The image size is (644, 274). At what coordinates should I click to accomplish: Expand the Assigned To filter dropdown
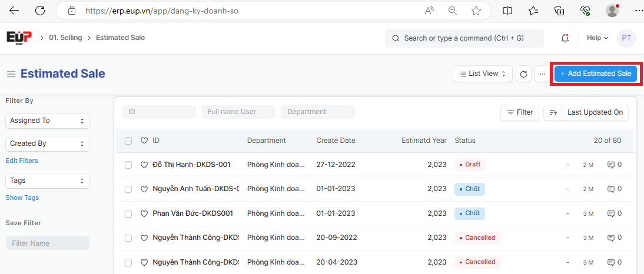tap(48, 121)
